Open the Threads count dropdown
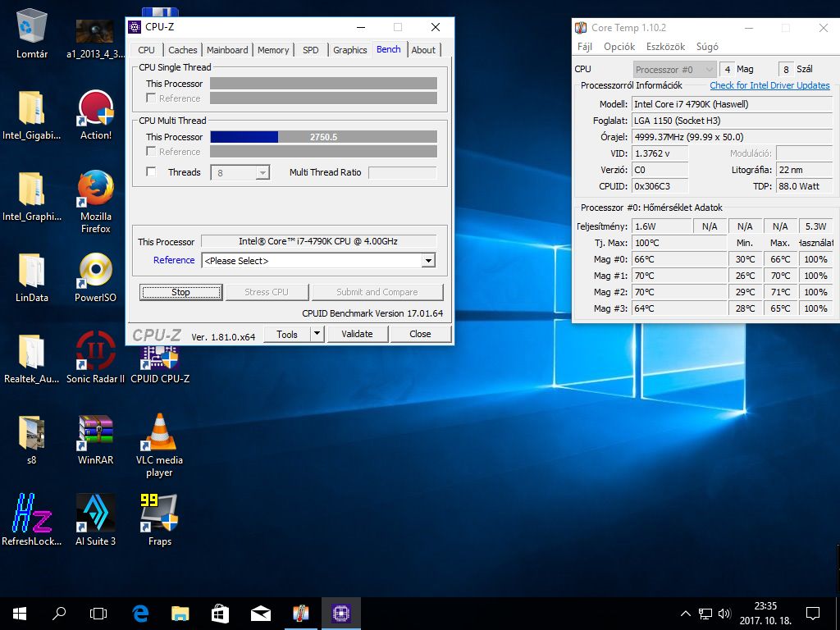Viewport: 840px width, 630px height. pos(262,172)
